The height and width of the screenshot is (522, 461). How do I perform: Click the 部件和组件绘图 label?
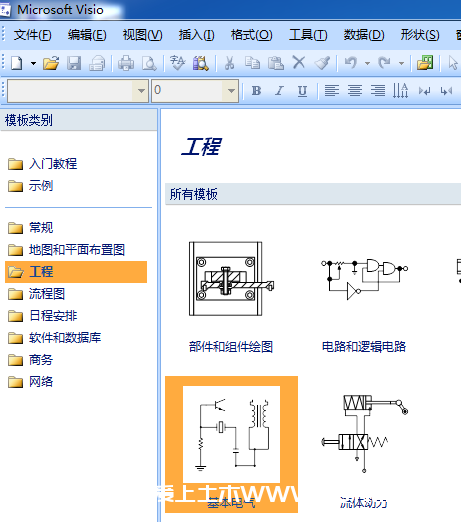point(231,347)
